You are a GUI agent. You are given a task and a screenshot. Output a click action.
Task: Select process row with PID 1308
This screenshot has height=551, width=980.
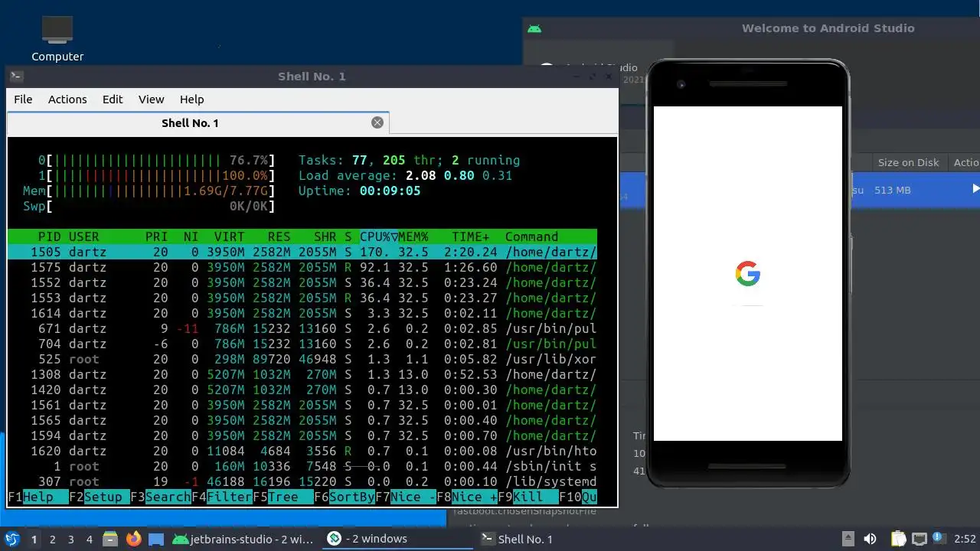pos(302,374)
